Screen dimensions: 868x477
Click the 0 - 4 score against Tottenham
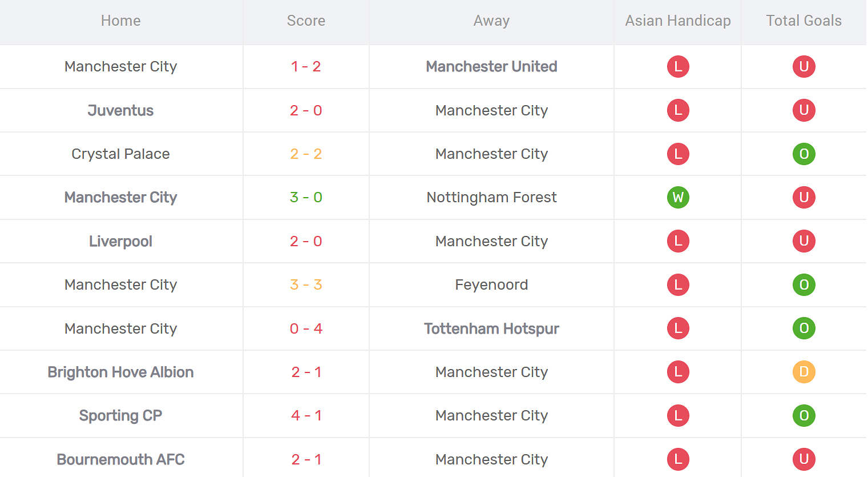click(x=306, y=328)
